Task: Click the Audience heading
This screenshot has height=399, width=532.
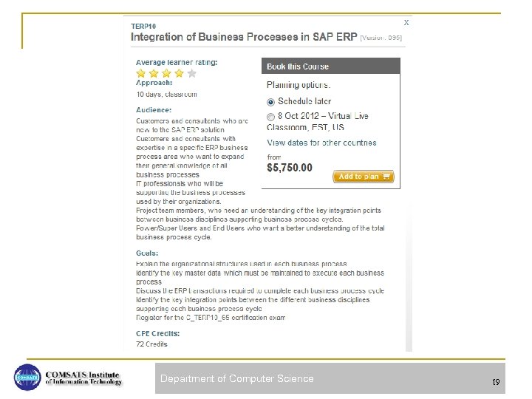Action: click(x=154, y=109)
